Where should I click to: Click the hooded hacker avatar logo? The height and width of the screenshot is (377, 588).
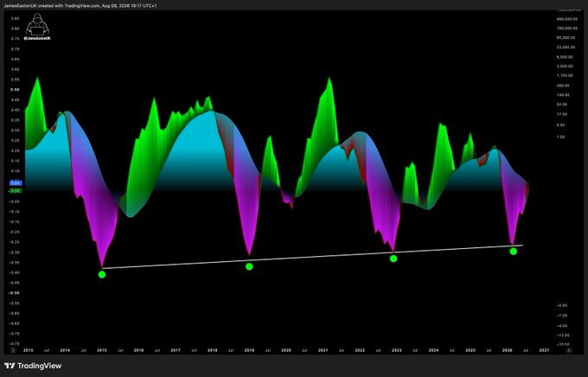tap(37, 24)
